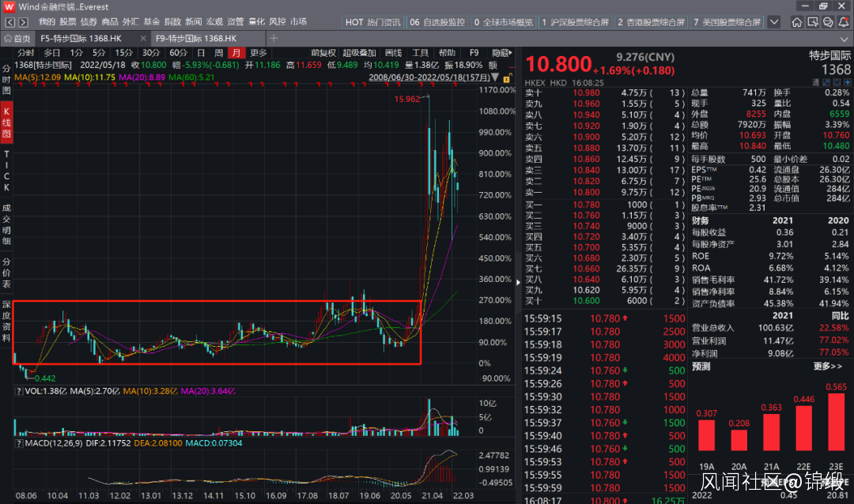854x504 pixels.
Task: Click the F9 button in chart toolbar
Action: (474, 53)
